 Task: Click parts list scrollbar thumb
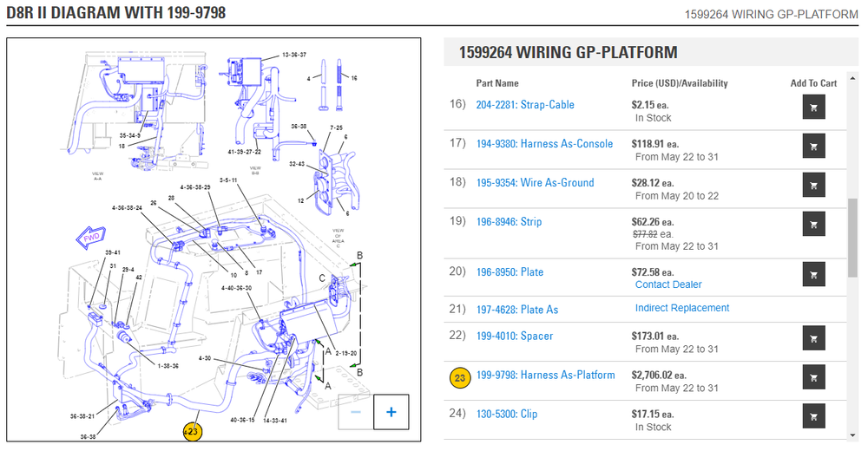click(x=852, y=238)
